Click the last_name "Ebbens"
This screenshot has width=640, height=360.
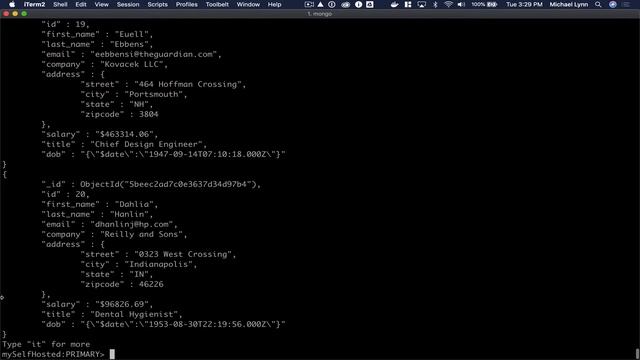tap(129, 44)
